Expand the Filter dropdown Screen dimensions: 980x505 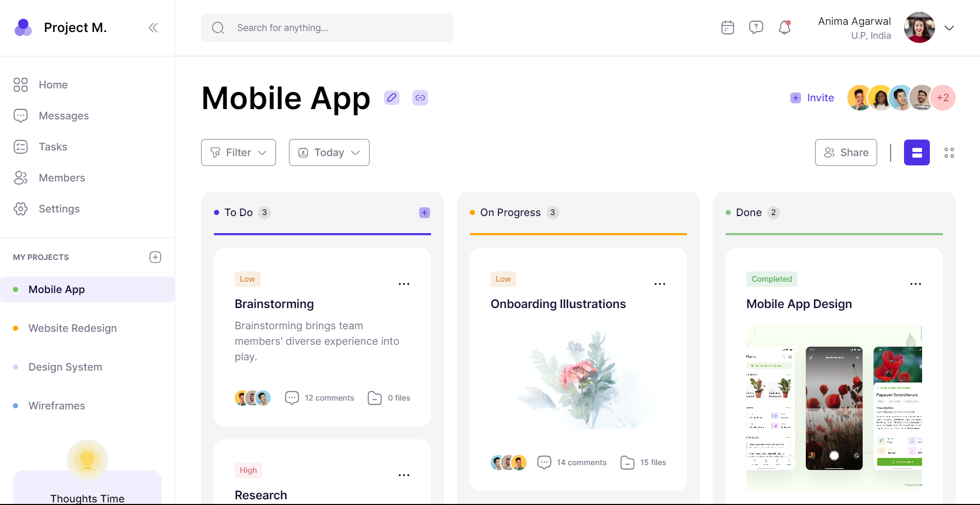238,152
